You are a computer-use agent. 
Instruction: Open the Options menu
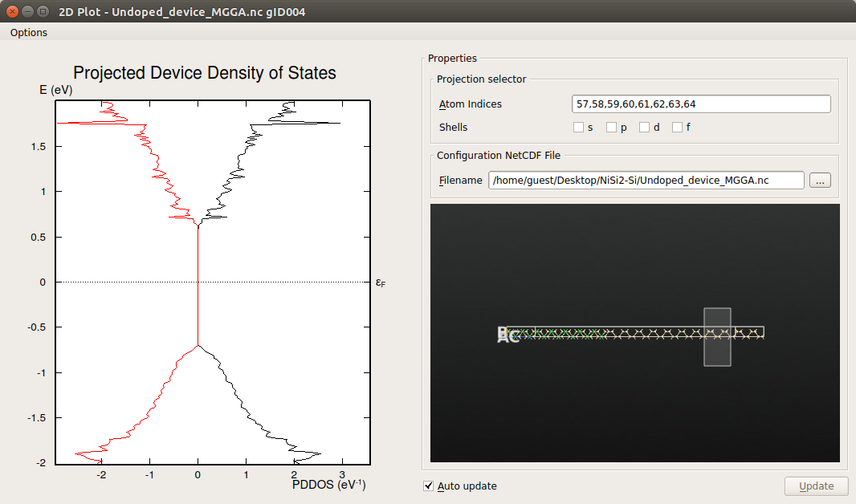click(x=28, y=32)
